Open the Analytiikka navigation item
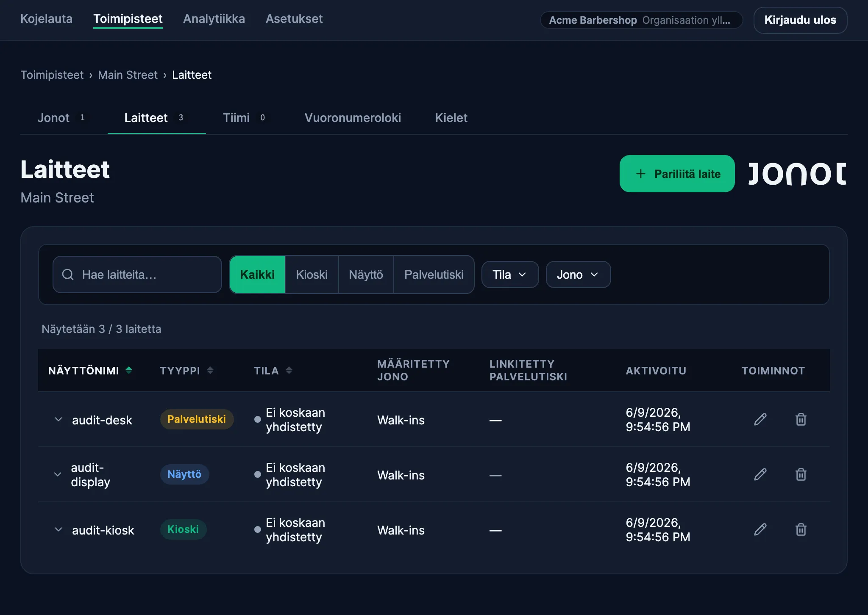The width and height of the screenshot is (868, 615). 214,19
